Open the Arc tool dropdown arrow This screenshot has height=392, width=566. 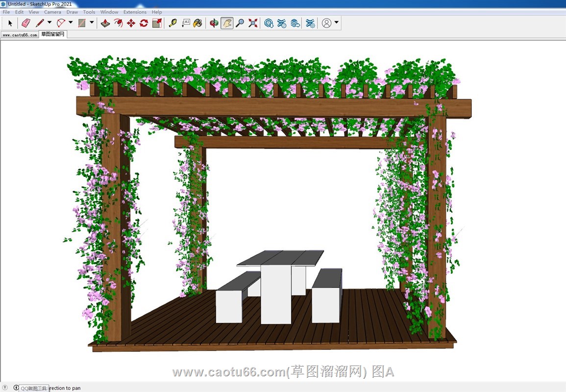pyautogui.click(x=71, y=23)
